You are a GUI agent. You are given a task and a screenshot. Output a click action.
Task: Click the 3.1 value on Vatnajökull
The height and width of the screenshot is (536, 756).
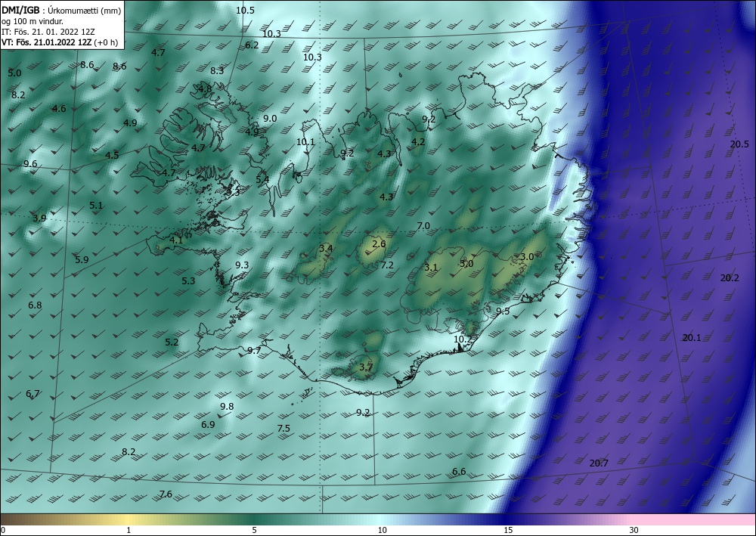[431, 268]
